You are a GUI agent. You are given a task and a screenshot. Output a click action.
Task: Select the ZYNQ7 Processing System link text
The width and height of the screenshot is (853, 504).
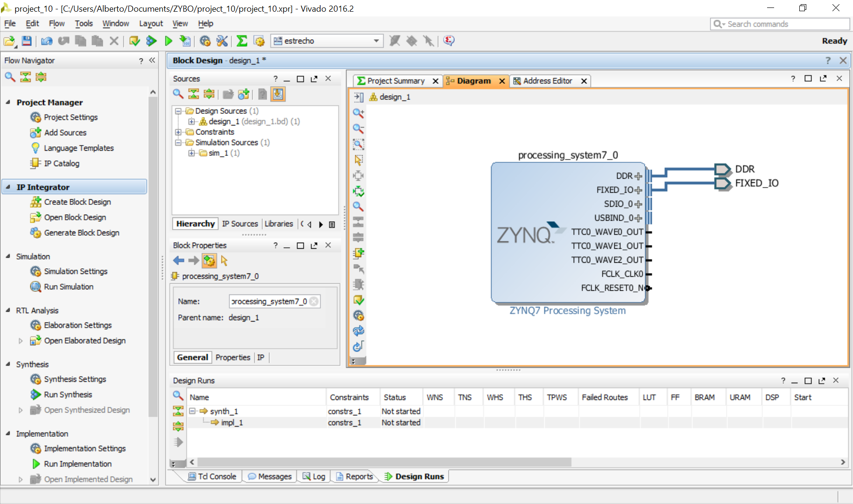567,310
